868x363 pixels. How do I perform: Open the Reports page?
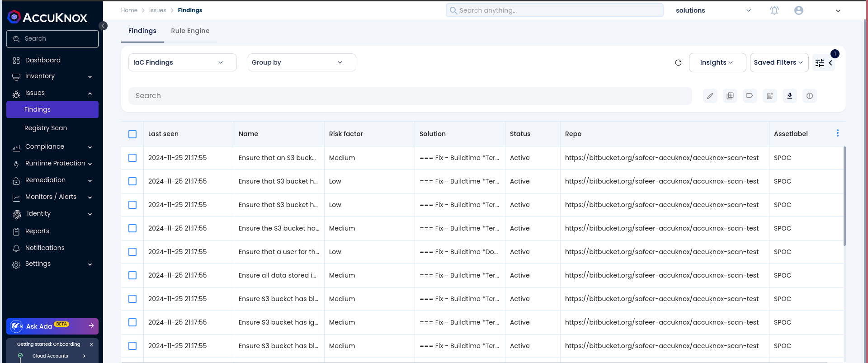pos(37,231)
